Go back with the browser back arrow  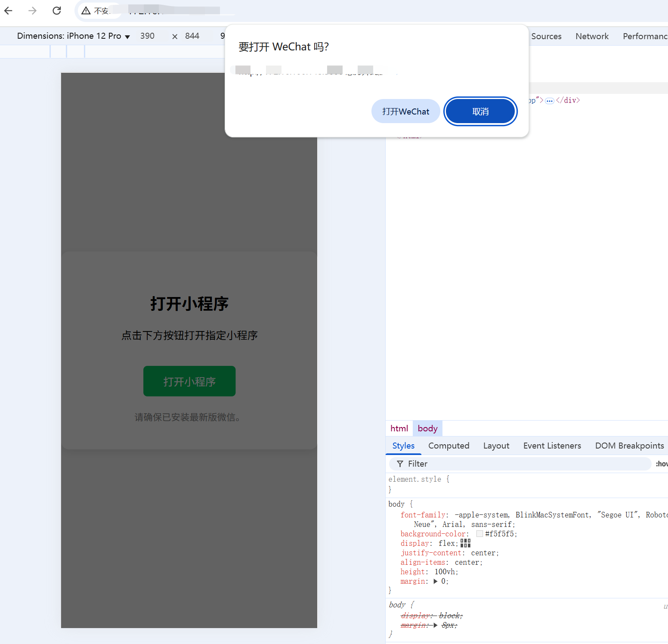pos(9,10)
